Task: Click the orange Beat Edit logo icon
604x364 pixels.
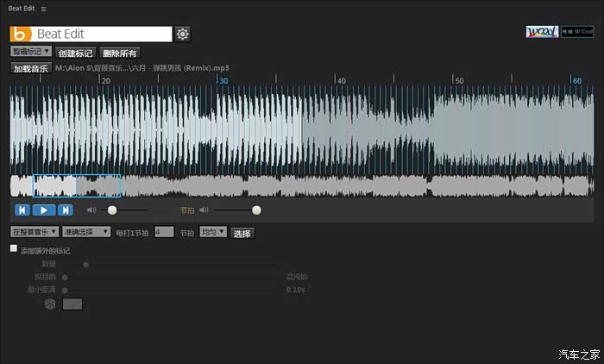Action: pyautogui.click(x=21, y=34)
